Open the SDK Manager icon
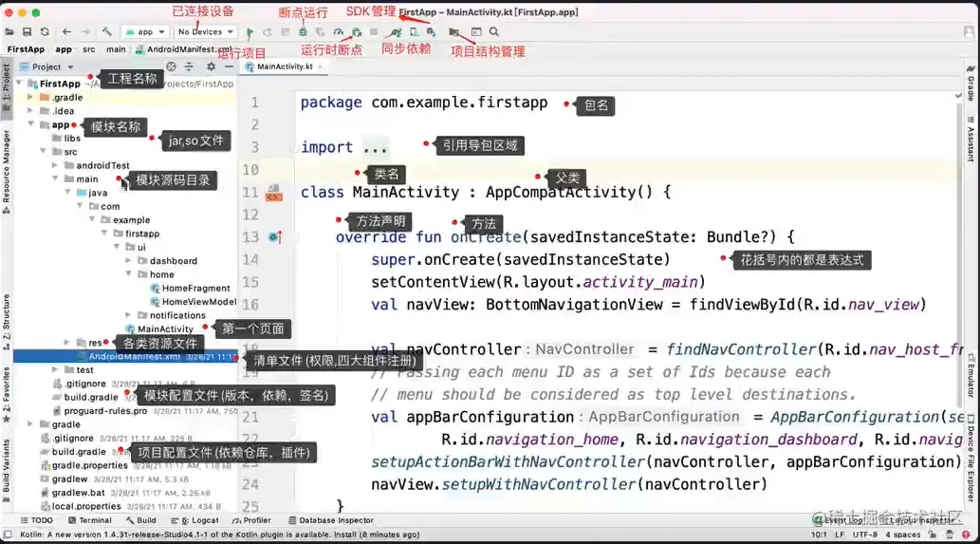The height and width of the screenshot is (544, 980). (x=432, y=32)
